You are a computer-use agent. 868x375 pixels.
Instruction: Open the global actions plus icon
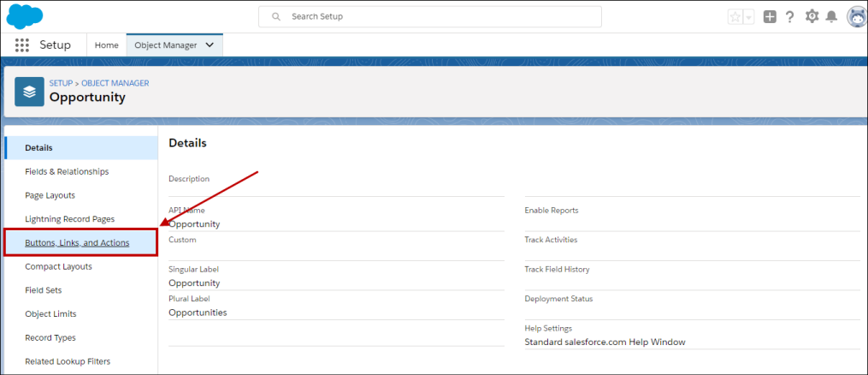coord(770,17)
